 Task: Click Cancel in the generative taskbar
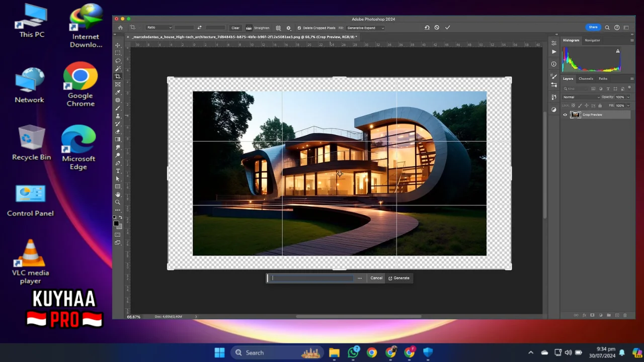click(x=376, y=278)
